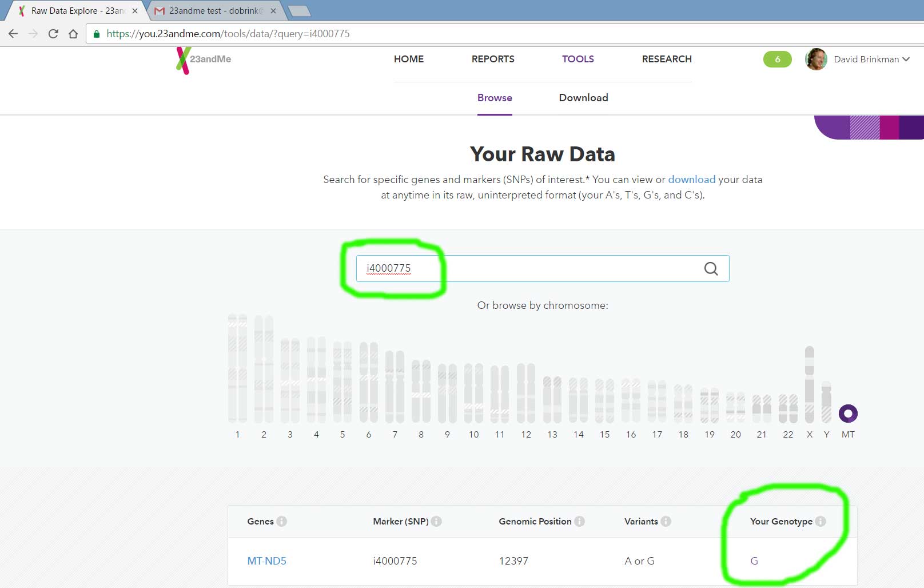Screen dimensions: 924x588
Task: Open the RESEARCH menu item
Action: click(667, 59)
